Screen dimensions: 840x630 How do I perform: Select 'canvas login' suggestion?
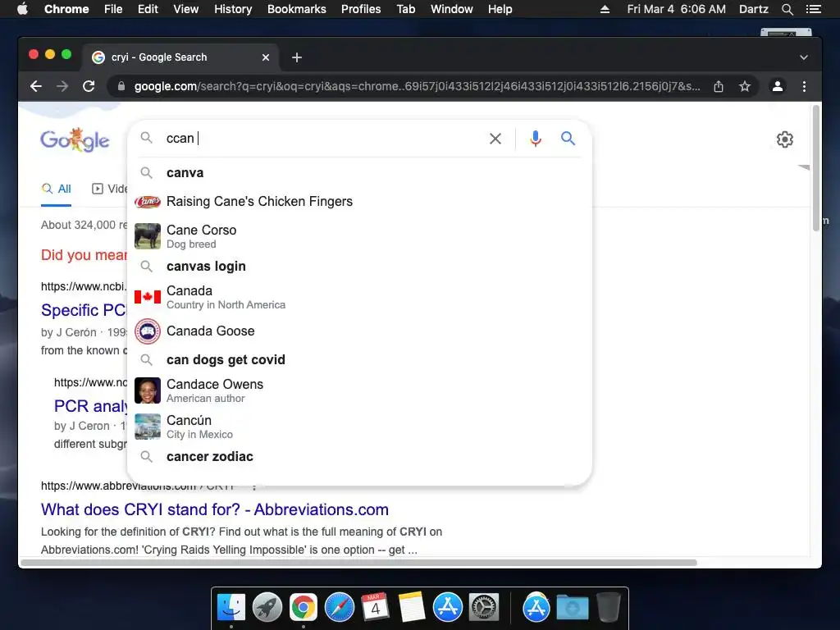[359, 267]
